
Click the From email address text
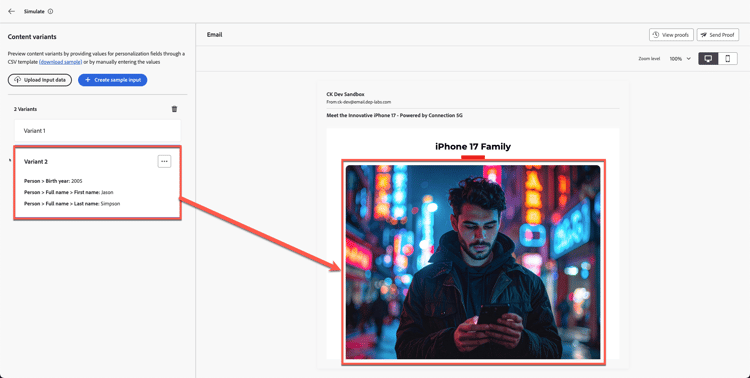359,102
